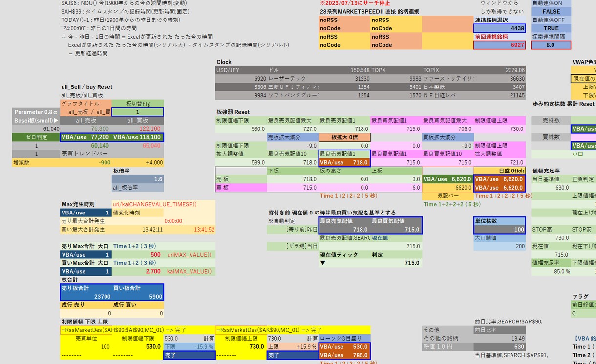Select the -15.9 % calculation cell

click(190, 346)
